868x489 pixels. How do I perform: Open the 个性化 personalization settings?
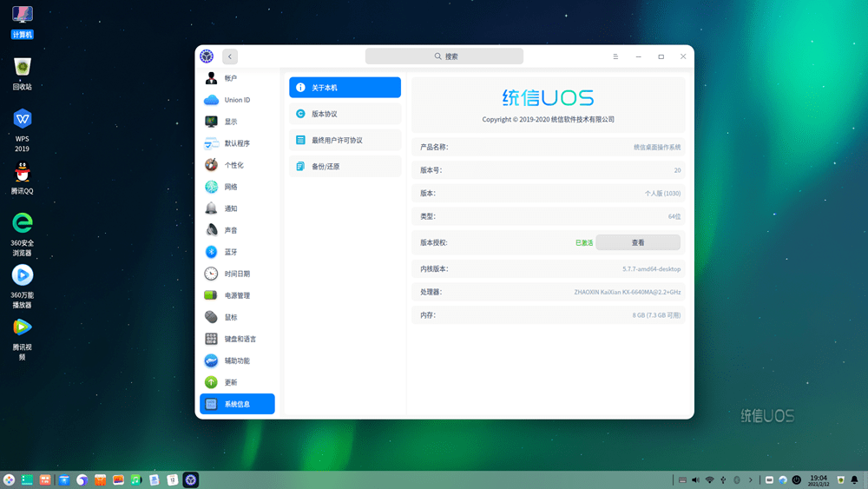tap(237, 165)
